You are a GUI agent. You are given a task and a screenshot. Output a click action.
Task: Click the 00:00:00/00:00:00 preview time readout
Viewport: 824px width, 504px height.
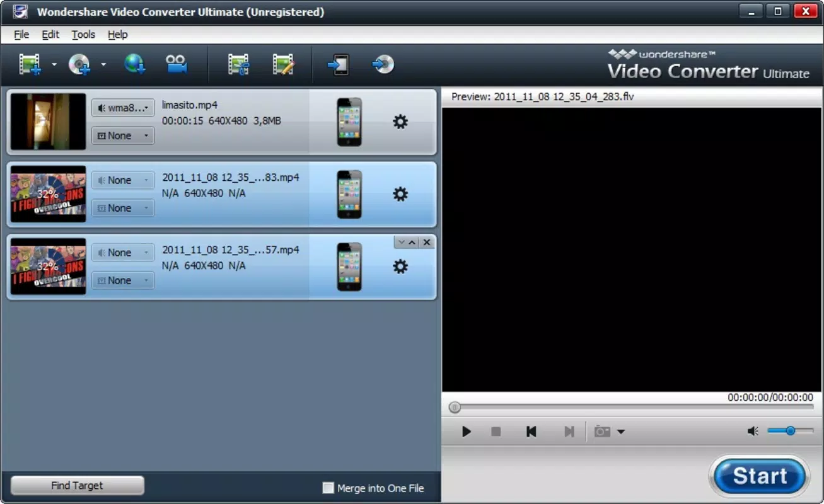pyautogui.click(x=770, y=398)
